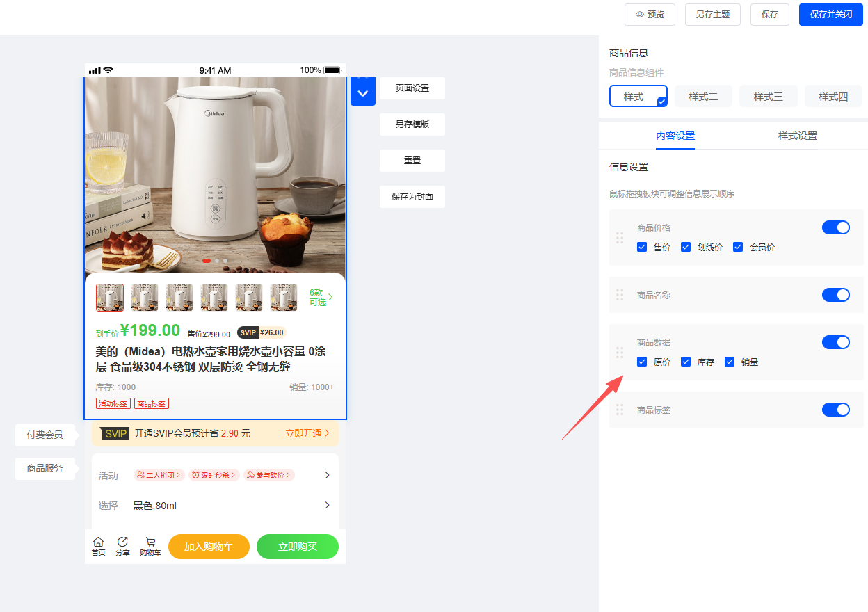Click the 活动标签 red tag
This screenshot has width=868, height=612.
(x=113, y=404)
